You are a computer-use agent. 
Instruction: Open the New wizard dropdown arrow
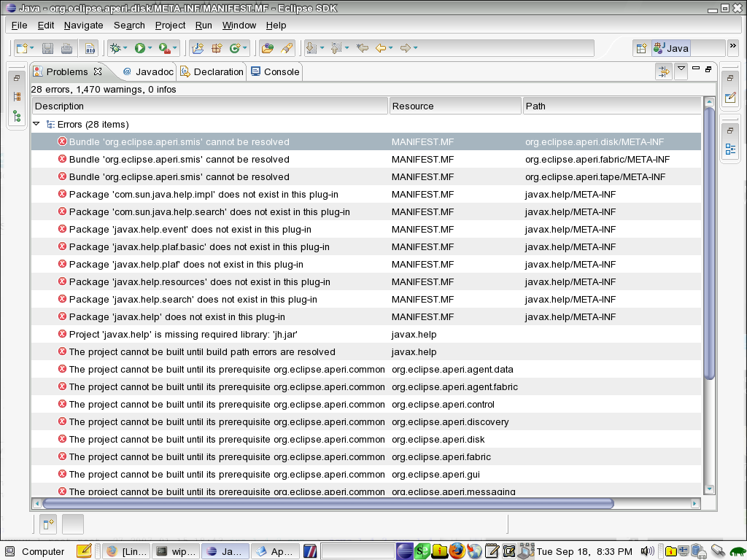click(x=32, y=48)
